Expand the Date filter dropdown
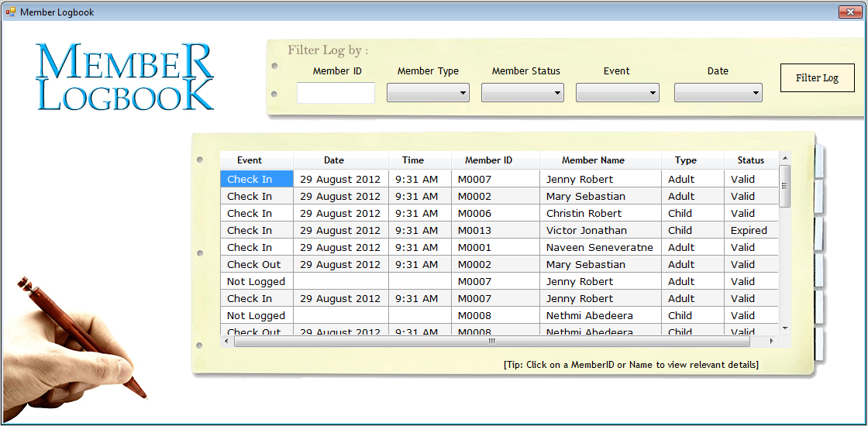 point(718,93)
